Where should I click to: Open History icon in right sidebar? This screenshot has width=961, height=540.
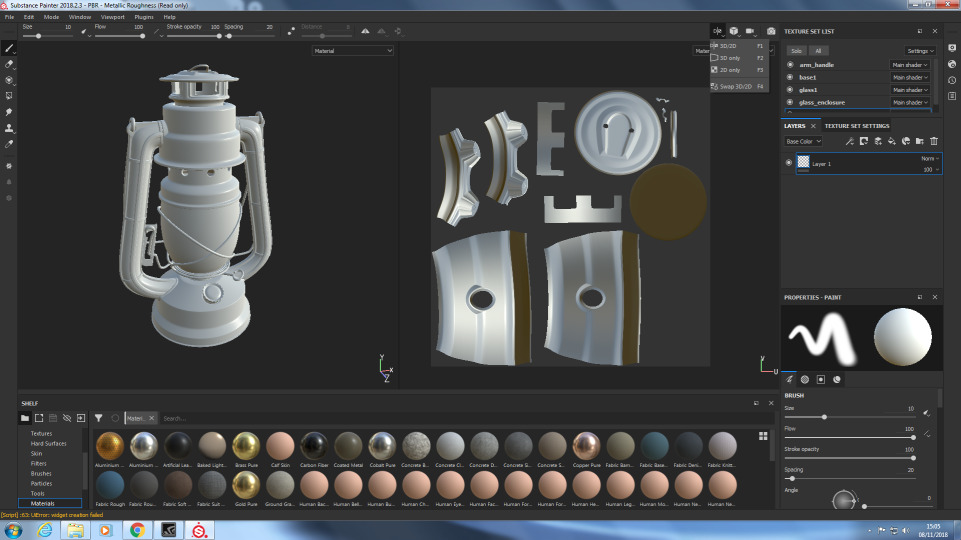coord(952,80)
